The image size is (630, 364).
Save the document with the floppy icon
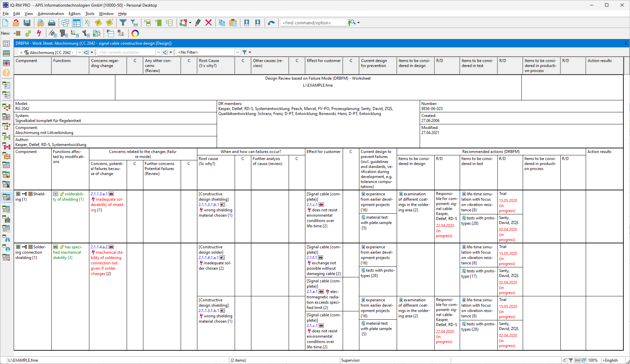coord(27,23)
